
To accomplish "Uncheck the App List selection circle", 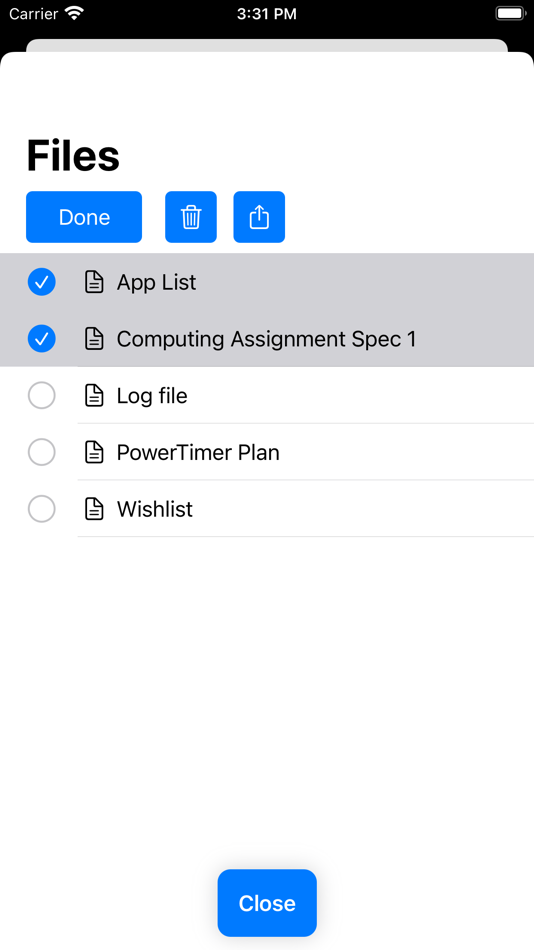I will pyautogui.click(x=42, y=282).
